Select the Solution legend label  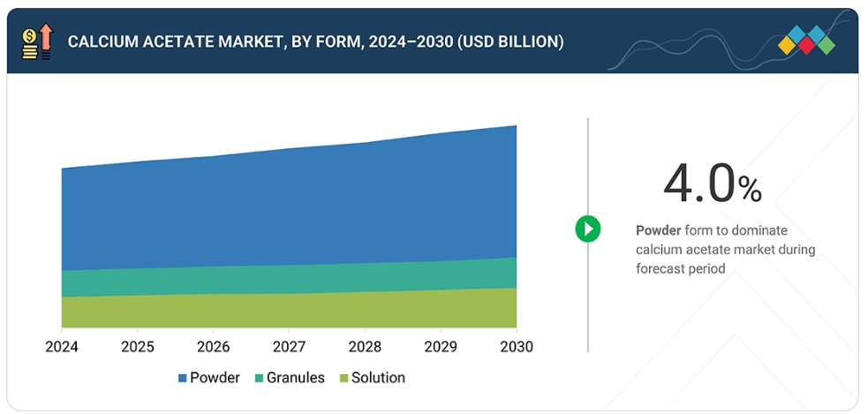coord(378,378)
